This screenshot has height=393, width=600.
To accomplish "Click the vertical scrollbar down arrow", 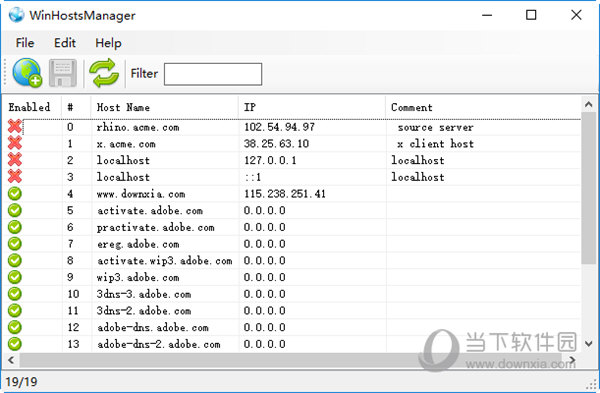I will click(x=589, y=344).
